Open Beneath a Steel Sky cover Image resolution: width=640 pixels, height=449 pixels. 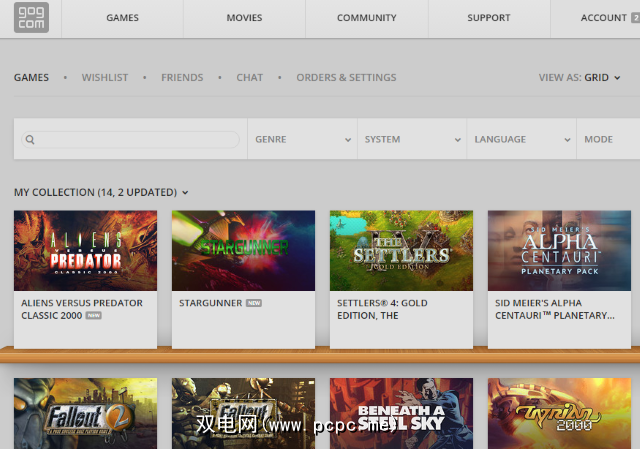(401, 413)
